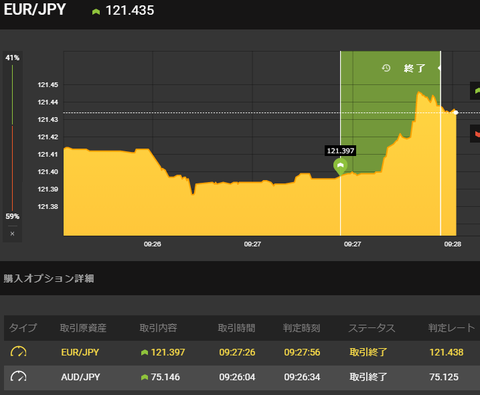Click 取引終了 status in EUR/JPY row
The image size is (480, 395).
368,352
